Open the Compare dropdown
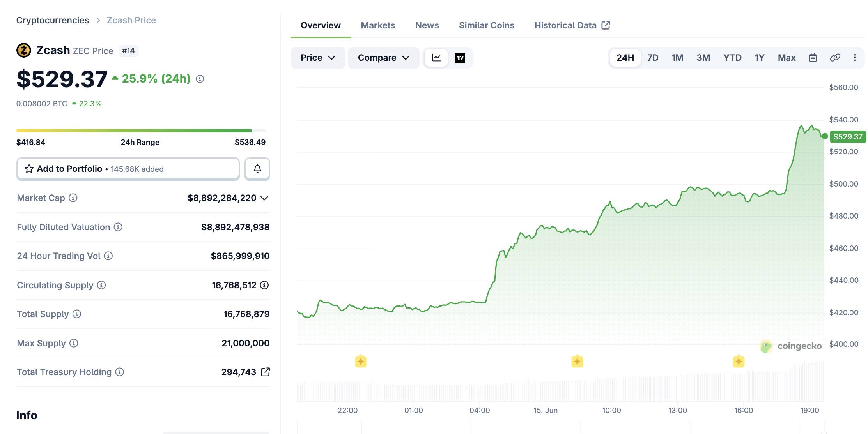This screenshot has height=434, width=868. 383,58
